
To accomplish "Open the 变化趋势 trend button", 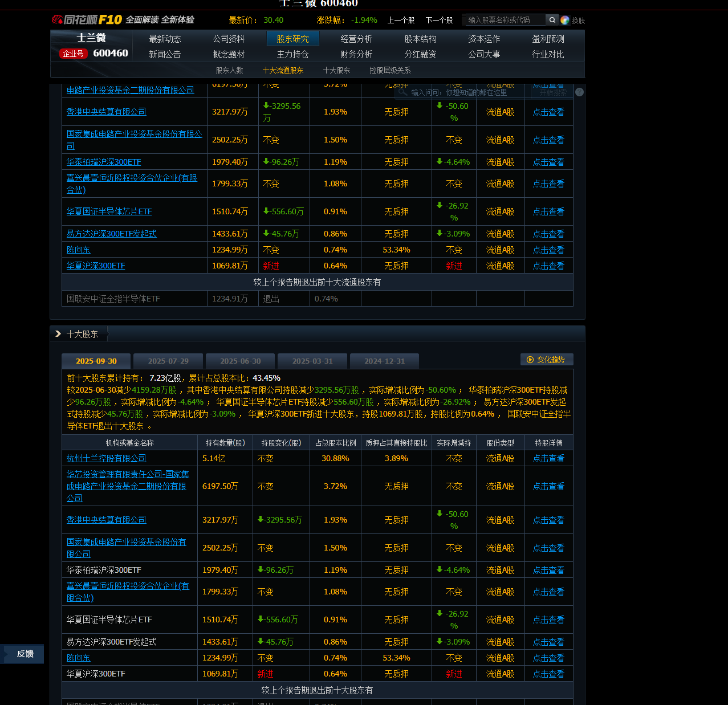I will point(547,360).
